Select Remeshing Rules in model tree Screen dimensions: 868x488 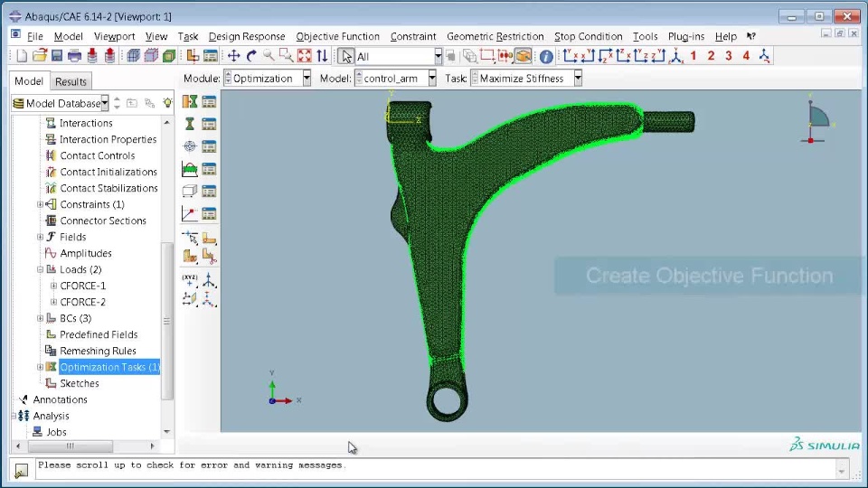click(x=98, y=351)
